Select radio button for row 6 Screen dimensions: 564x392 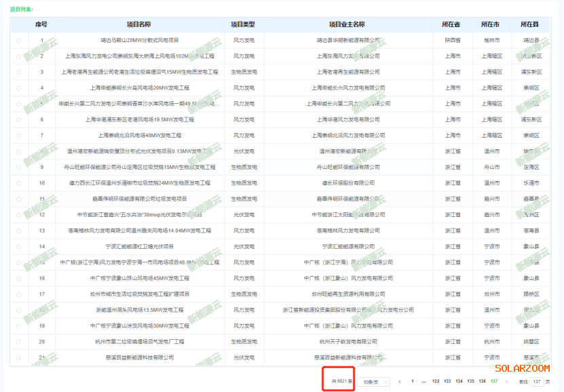(x=18, y=119)
